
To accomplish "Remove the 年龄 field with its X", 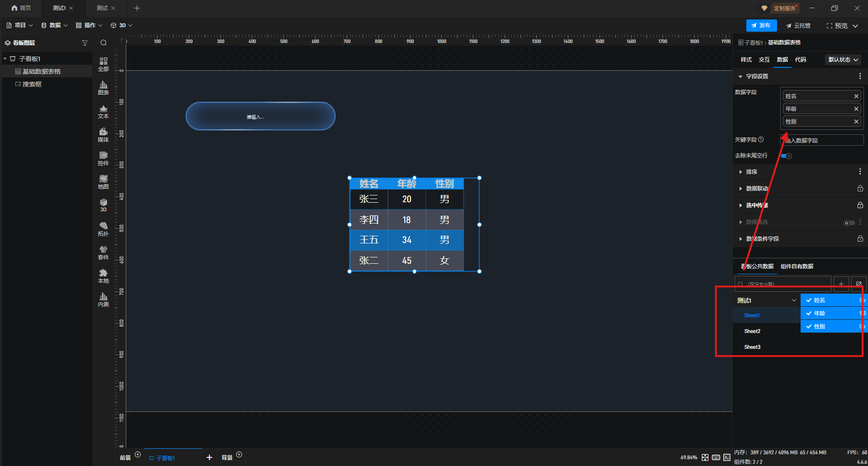I will pos(856,109).
